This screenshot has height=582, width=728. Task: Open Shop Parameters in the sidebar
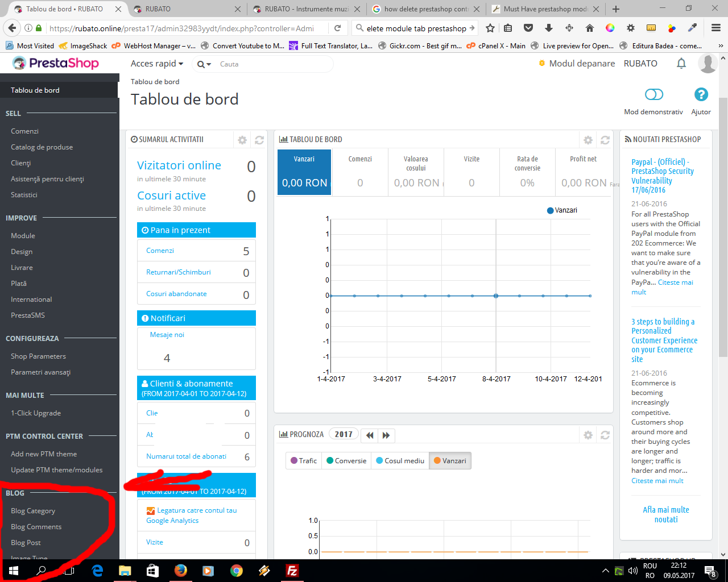coord(38,356)
